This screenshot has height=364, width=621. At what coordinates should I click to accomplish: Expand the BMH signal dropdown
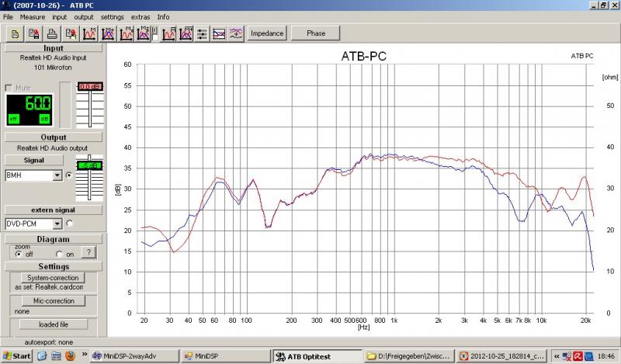(x=57, y=175)
